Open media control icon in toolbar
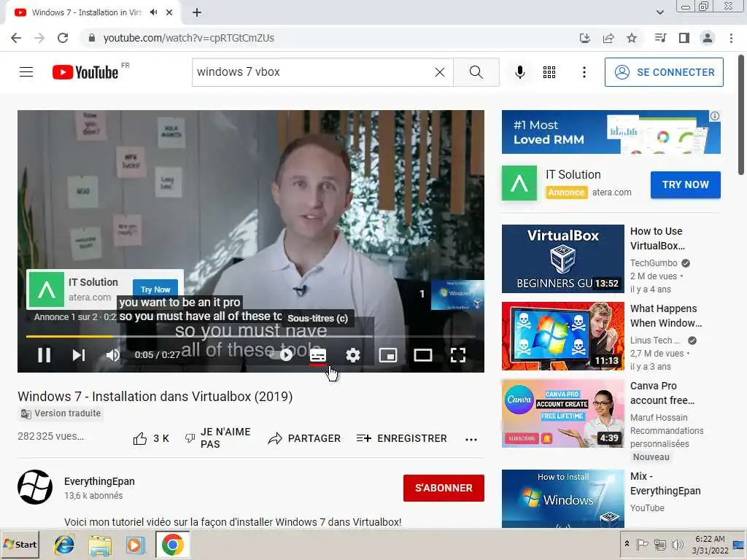This screenshot has width=747, height=560. pos(660,38)
